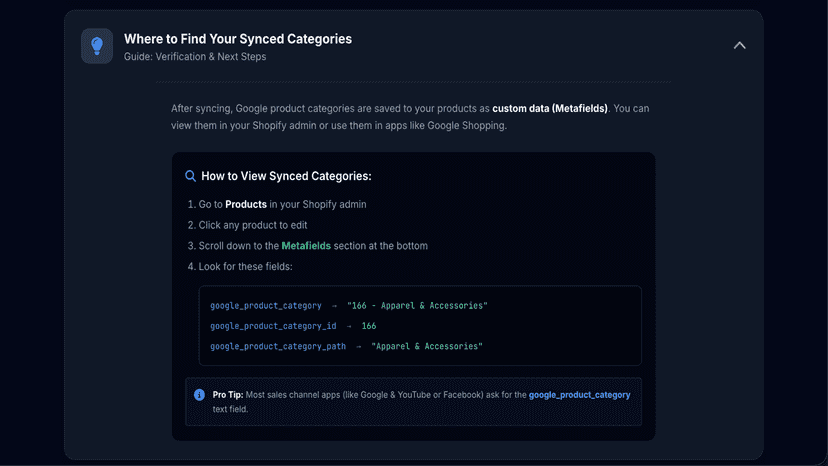Click the 'Pro Tip:' label
The image size is (828, 466).
click(228, 395)
